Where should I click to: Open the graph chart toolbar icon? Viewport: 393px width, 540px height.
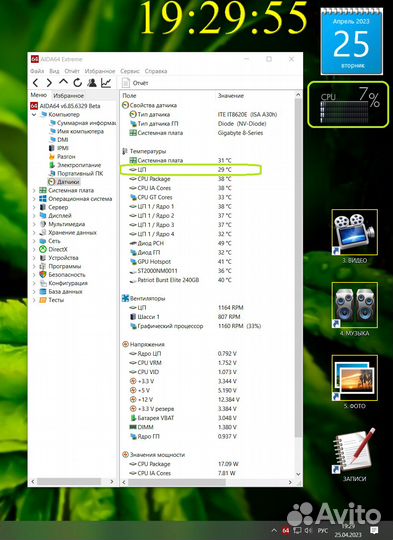[x=106, y=83]
